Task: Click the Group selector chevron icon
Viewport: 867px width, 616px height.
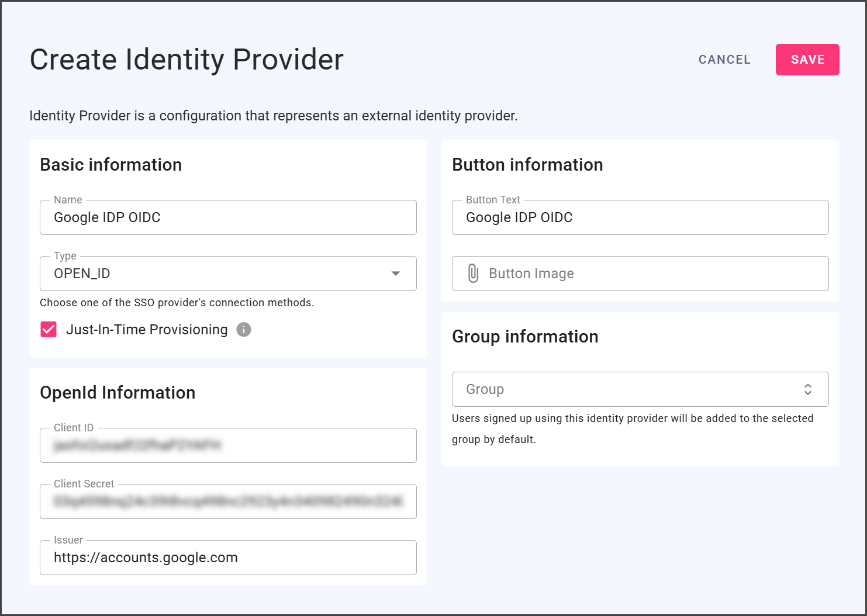Action: point(807,389)
